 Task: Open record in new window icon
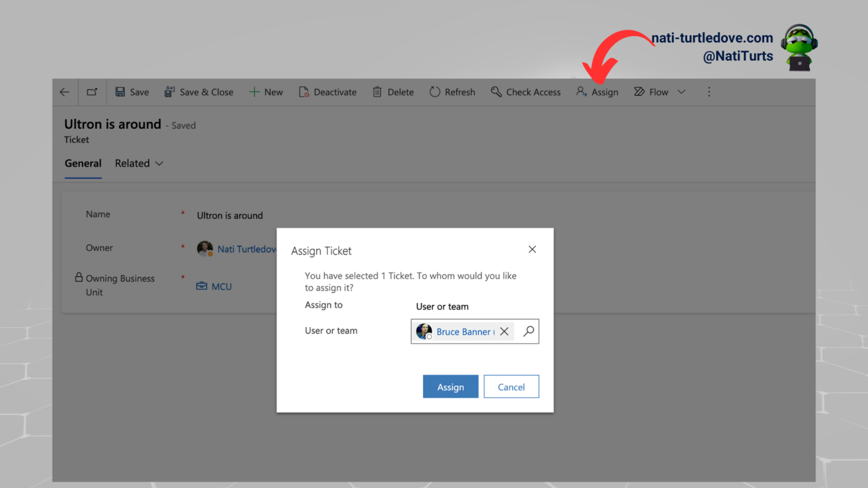coord(92,92)
